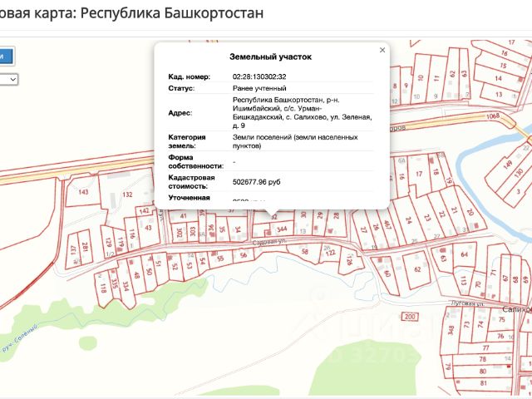Select parcel 55 on the map
Image resolution: width=532 pixels, height=399 pixels.
click(220, 259)
